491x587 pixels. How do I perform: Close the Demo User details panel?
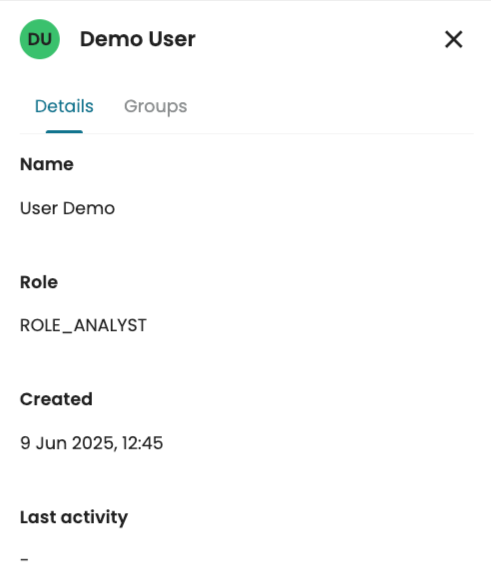pos(454,39)
